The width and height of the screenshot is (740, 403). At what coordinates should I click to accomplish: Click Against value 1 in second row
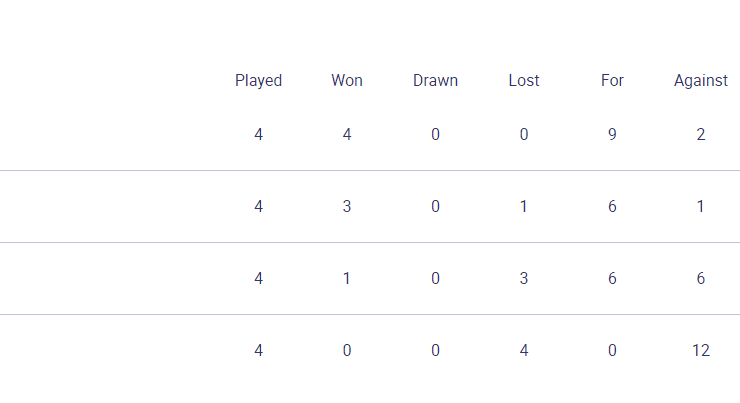click(x=701, y=206)
